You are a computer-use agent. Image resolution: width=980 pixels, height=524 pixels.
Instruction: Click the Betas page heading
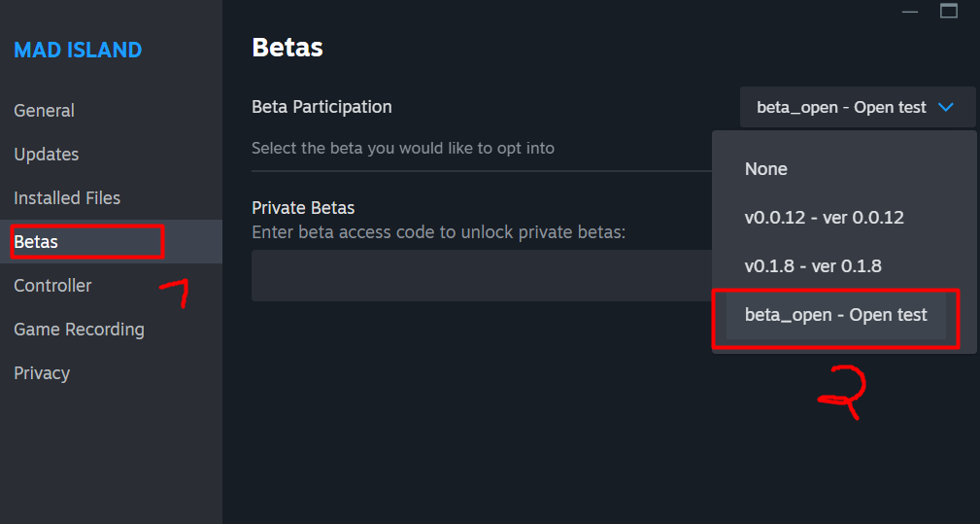pyautogui.click(x=287, y=47)
